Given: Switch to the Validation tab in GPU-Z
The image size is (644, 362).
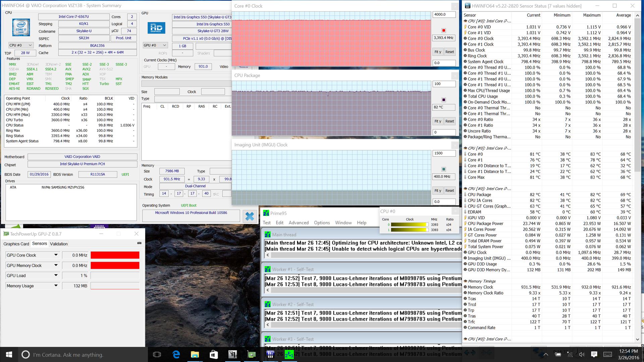Looking at the screenshot, I should [x=59, y=244].
